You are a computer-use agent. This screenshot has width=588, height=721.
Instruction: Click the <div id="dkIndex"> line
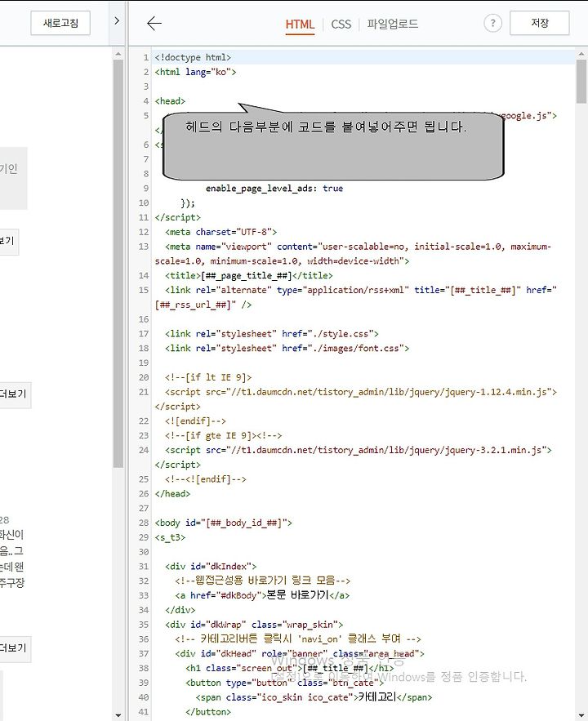(x=211, y=567)
